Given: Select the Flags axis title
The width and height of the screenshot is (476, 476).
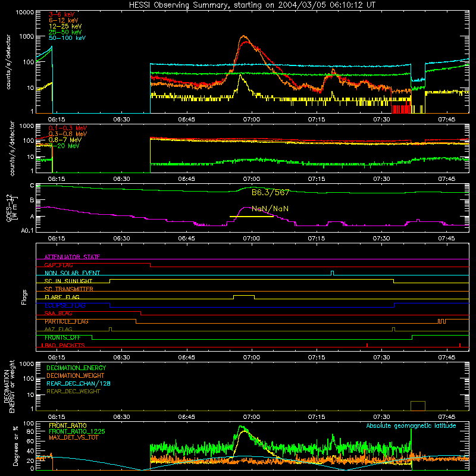Looking at the screenshot, I should 24,297.
